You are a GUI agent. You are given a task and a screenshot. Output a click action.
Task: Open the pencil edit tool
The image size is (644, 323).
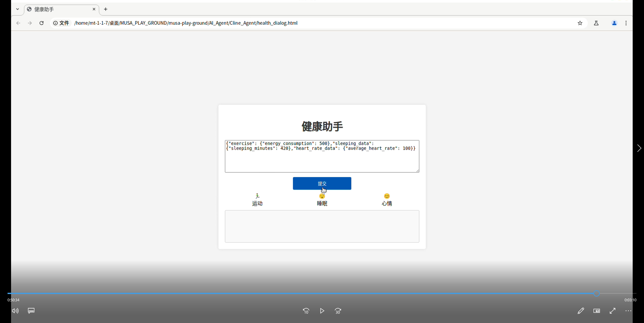click(581, 311)
